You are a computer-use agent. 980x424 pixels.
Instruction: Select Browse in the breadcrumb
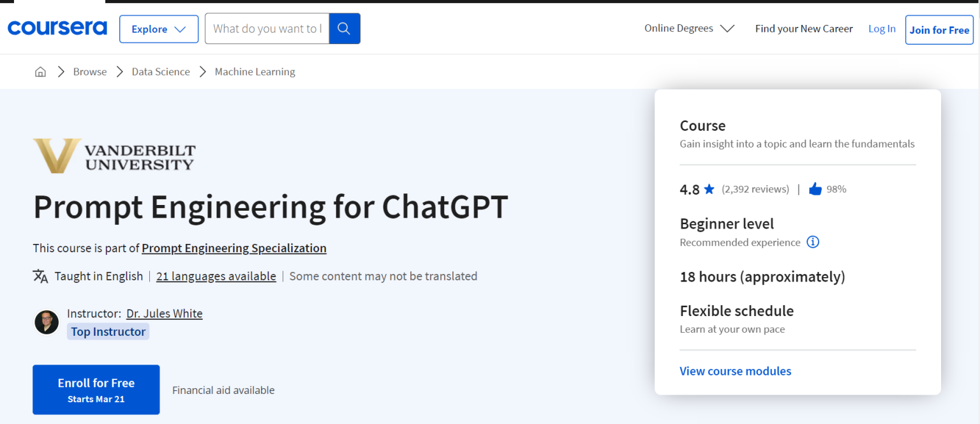pyautogui.click(x=90, y=72)
